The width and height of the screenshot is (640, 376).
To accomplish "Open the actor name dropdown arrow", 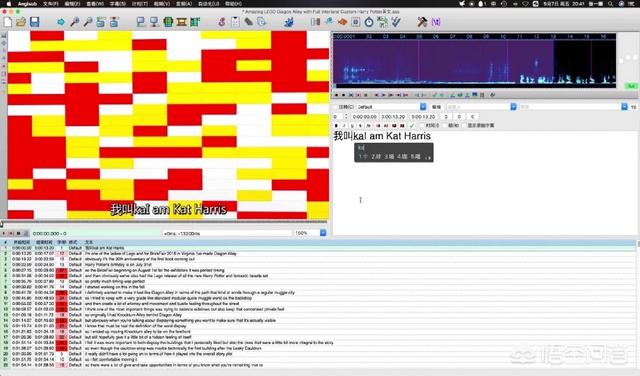I will tap(513, 107).
